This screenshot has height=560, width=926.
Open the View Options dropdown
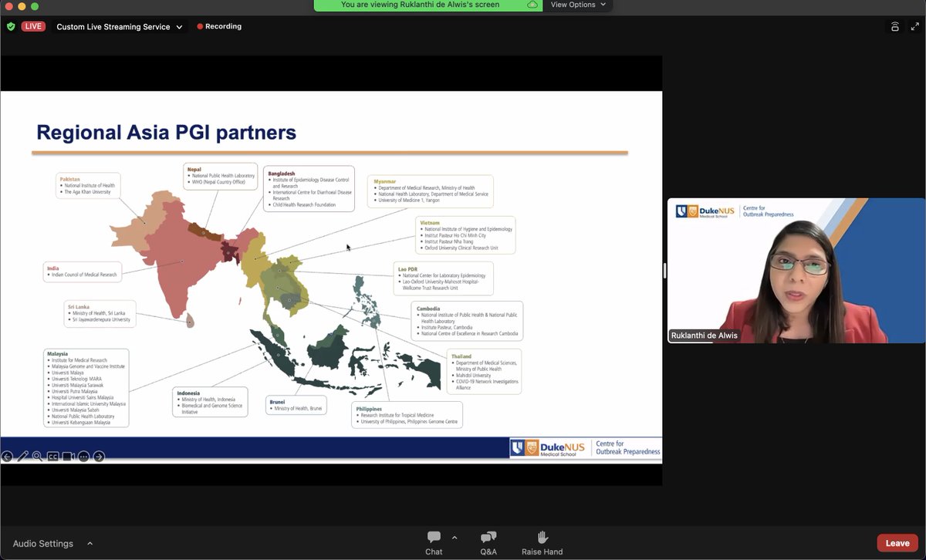578,5
